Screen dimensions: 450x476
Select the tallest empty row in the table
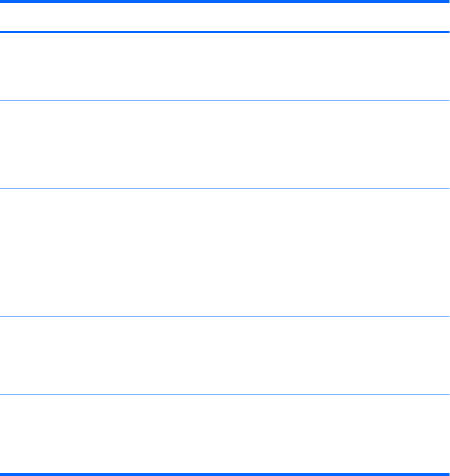[x=224, y=252]
